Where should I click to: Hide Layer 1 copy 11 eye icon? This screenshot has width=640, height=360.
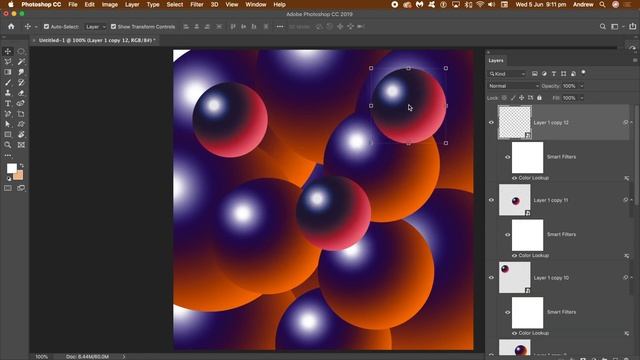click(491, 200)
